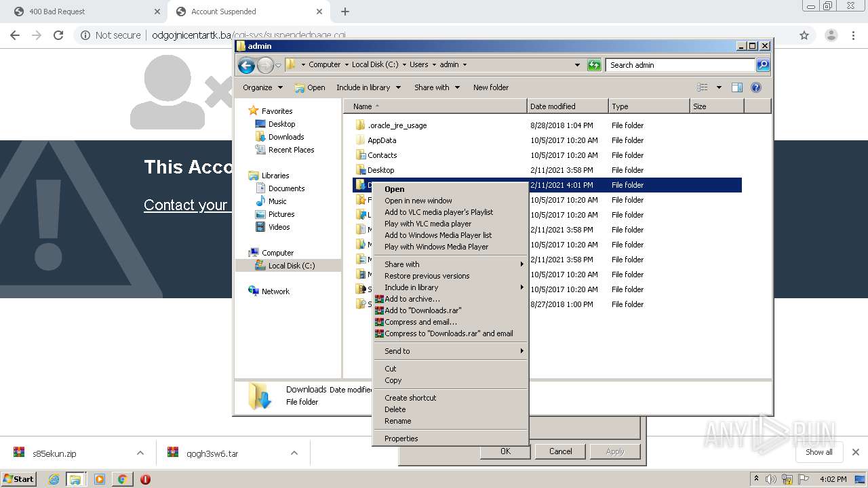Select Network in the navigation pane
The image size is (868, 488).
pyautogui.click(x=275, y=291)
